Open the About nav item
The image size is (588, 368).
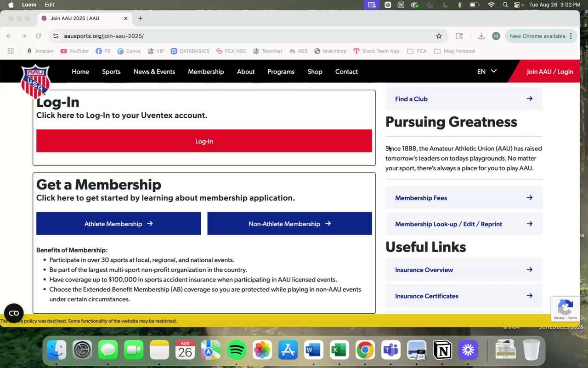(x=246, y=71)
